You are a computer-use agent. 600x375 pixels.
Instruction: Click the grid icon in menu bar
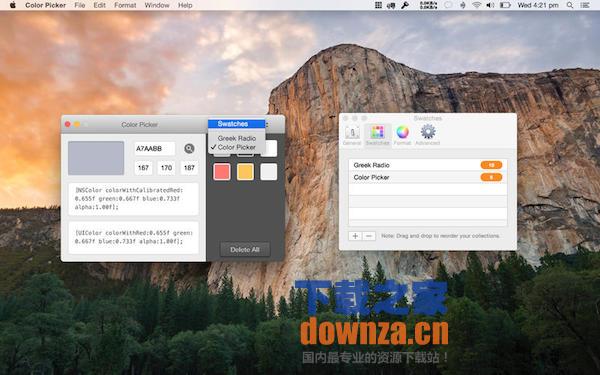(x=378, y=5)
